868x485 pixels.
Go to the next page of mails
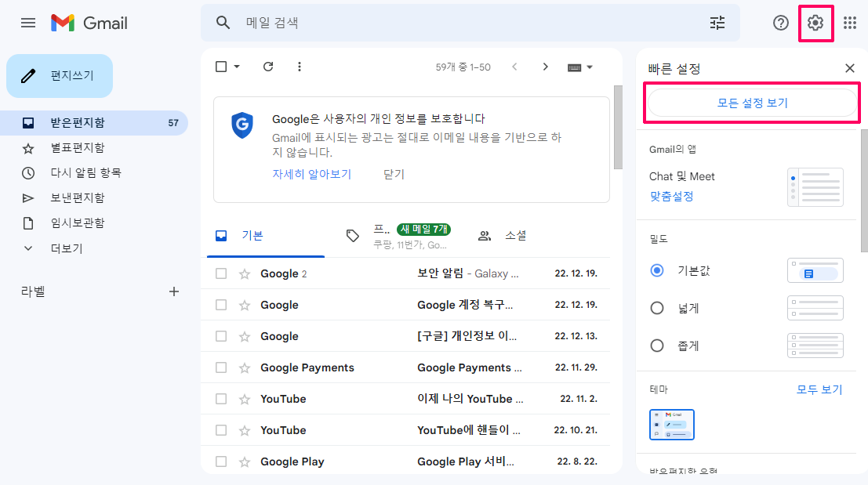click(x=545, y=67)
